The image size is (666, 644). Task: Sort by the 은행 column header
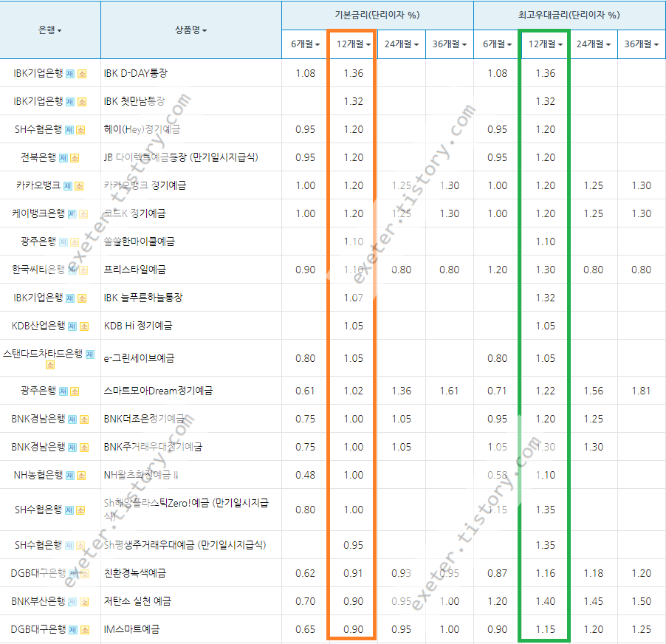click(x=49, y=30)
